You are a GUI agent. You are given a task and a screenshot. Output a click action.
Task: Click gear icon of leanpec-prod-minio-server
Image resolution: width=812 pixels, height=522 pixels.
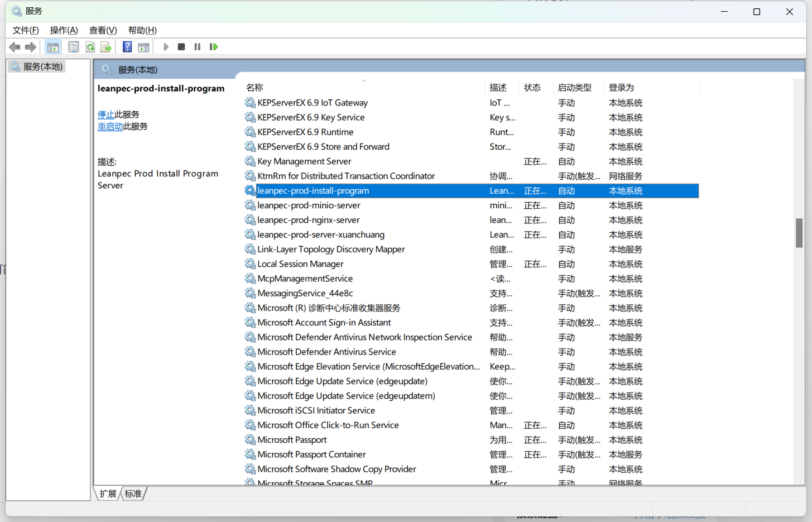pos(250,205)
